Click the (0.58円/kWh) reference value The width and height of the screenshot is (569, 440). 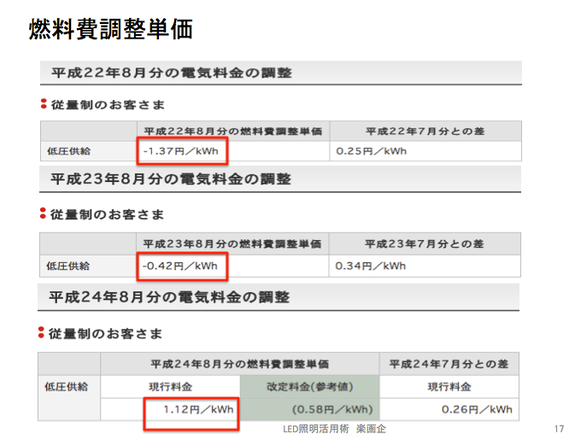click(x=332, y=410)
